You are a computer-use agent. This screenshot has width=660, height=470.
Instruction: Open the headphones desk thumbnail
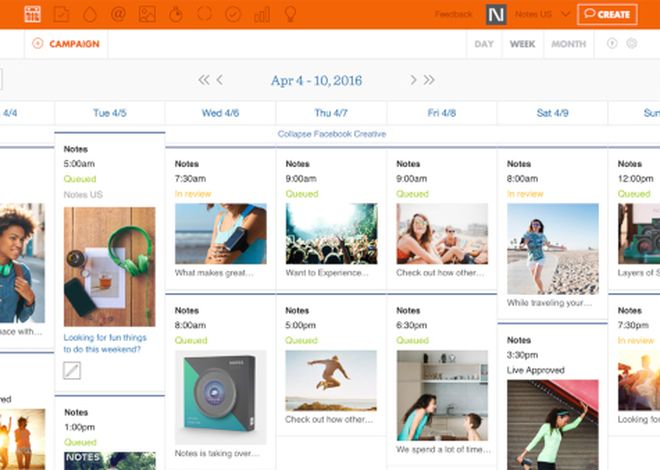point(109,267)
